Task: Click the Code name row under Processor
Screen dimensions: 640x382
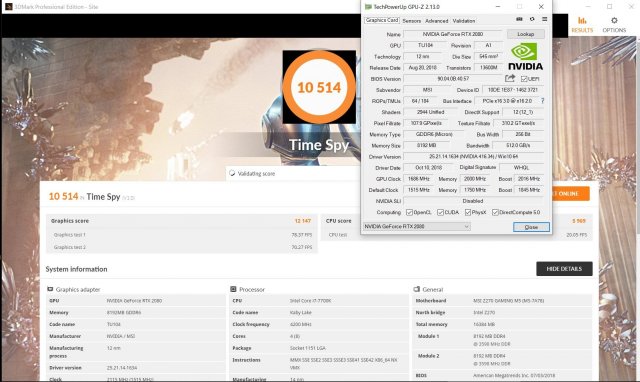Action: coord(319,312)
